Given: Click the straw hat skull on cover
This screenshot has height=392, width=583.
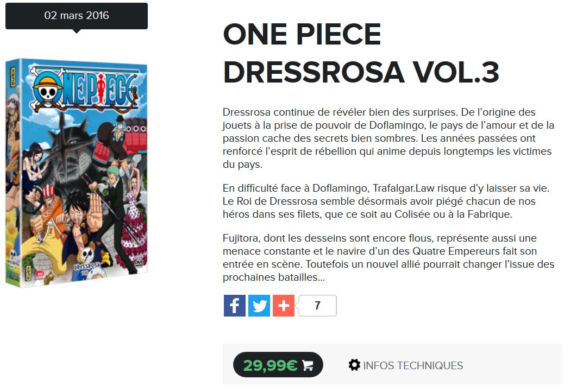Looking at the screenshot, I should click(48, 88).
